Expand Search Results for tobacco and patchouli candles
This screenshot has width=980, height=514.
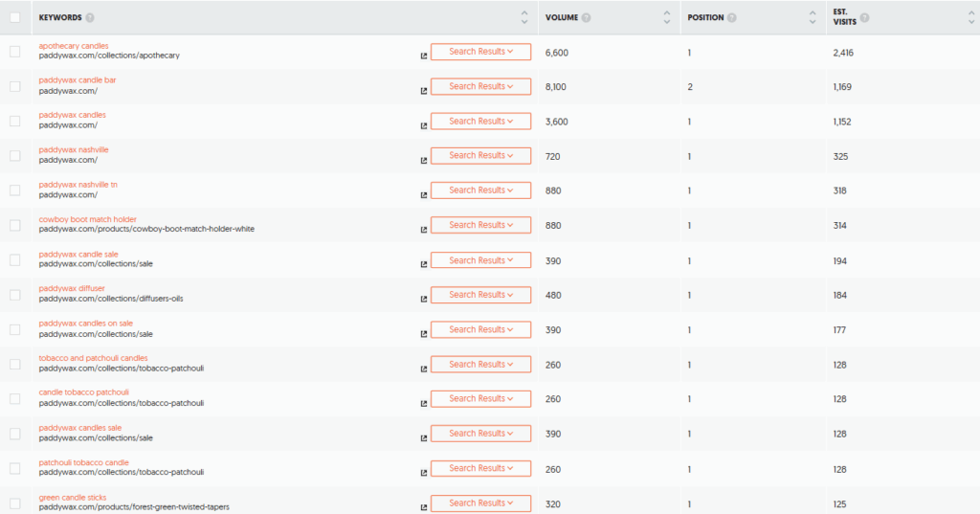coord(480,365)
